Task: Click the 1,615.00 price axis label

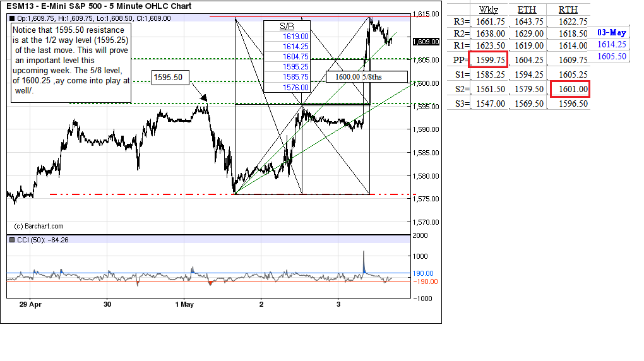Action: point(426,14)
